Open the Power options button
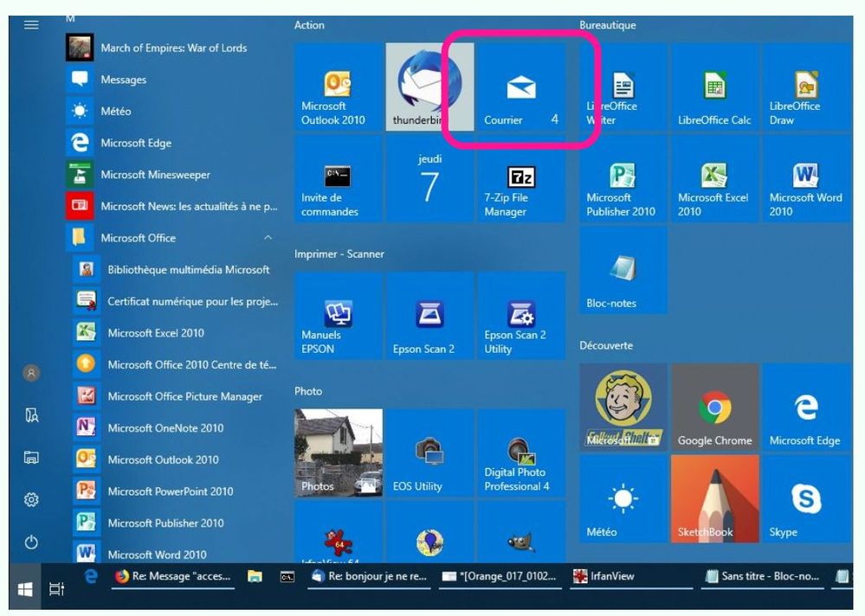Viewport: 865px width, 616px height. point(31,542)
